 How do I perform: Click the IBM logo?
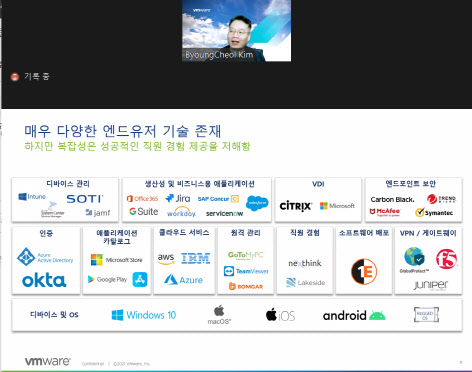(x=195, y=258)
